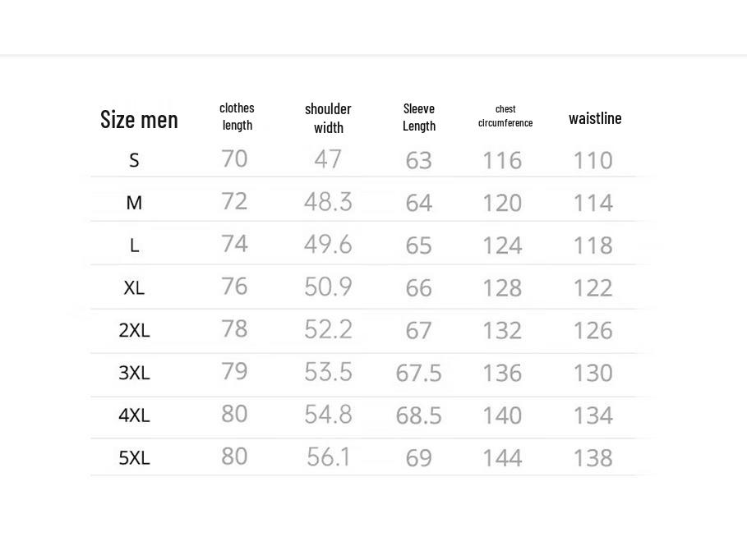The image size is (747, 560).
Task: Click chest circumference value 116
Action: 502,160
